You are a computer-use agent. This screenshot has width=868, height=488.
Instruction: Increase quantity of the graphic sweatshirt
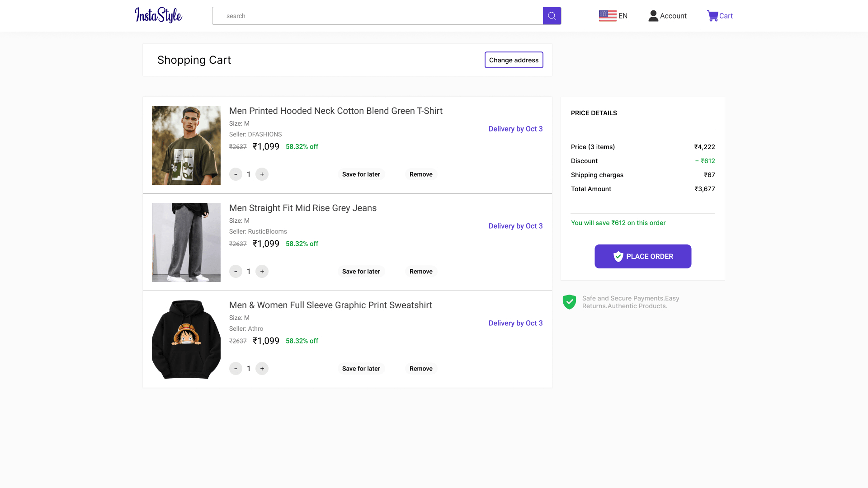262,368
